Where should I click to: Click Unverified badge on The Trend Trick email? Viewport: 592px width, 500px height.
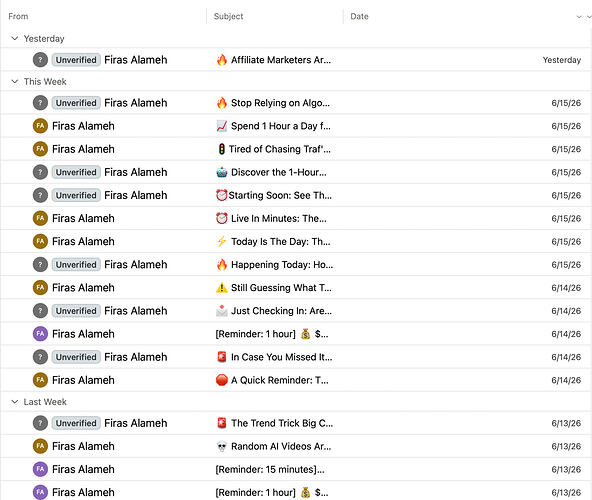pyautogui.click(x=76, y=423)
